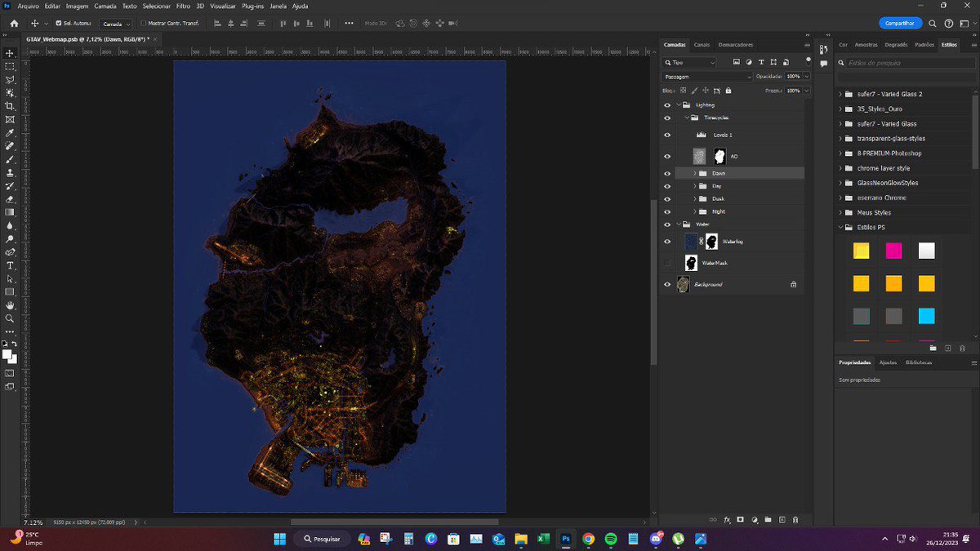Expand the Day layer group
This screenshot has height=551, width=980.
point(694,186)
